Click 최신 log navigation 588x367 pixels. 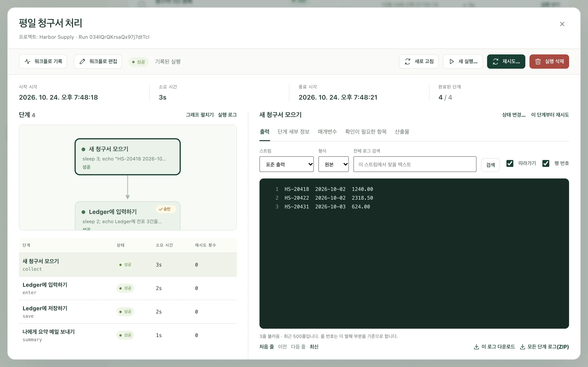pyautogui.click(x=314, y=347)
